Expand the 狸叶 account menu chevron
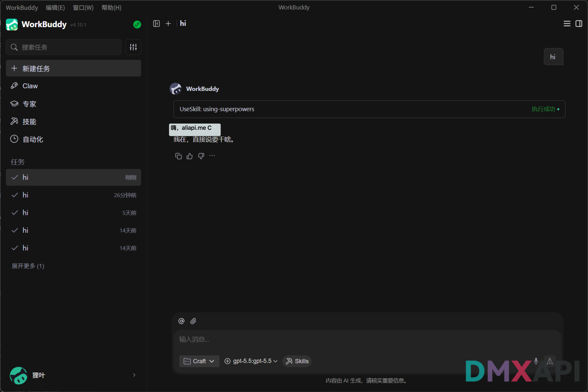Viewport: 588px width, 392px height. point(134,375)
